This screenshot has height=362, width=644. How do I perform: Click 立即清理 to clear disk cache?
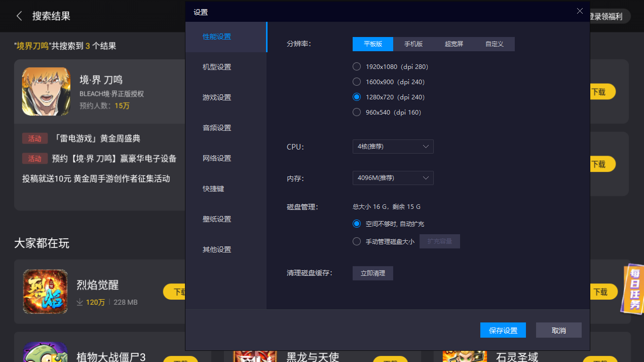(373, 273)
